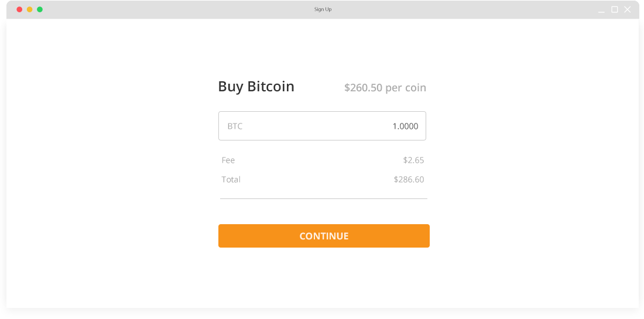The height and width of the screenshot is (319, 644).
Task: Click empty title bar area beside Sign Up
Action: point(176,9)
